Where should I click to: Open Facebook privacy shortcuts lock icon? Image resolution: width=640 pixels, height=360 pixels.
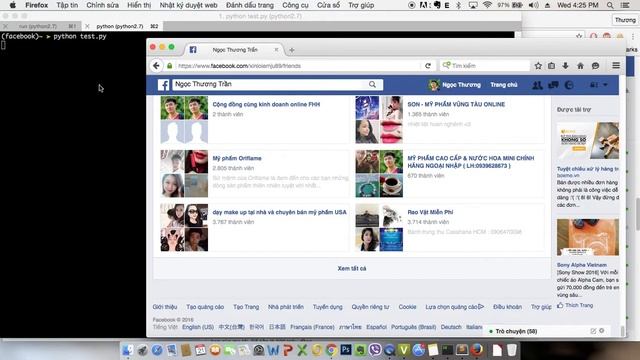tap(593, 85)
